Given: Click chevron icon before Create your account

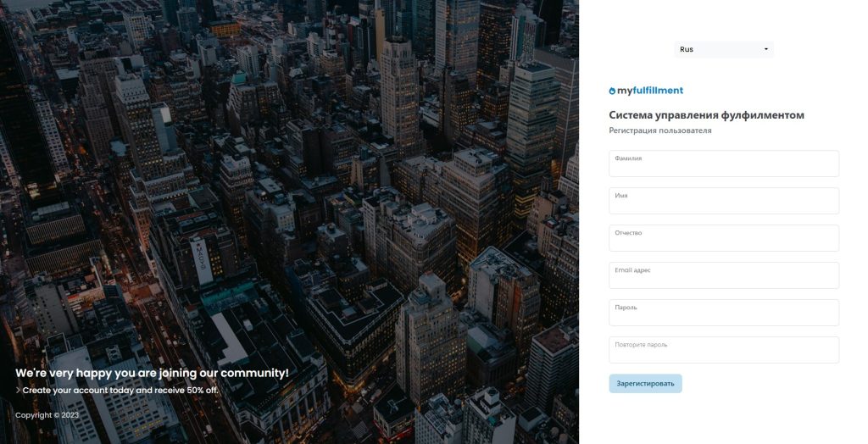Looking at the screenshot, I should pyautogui.click(x=19, y=391).
